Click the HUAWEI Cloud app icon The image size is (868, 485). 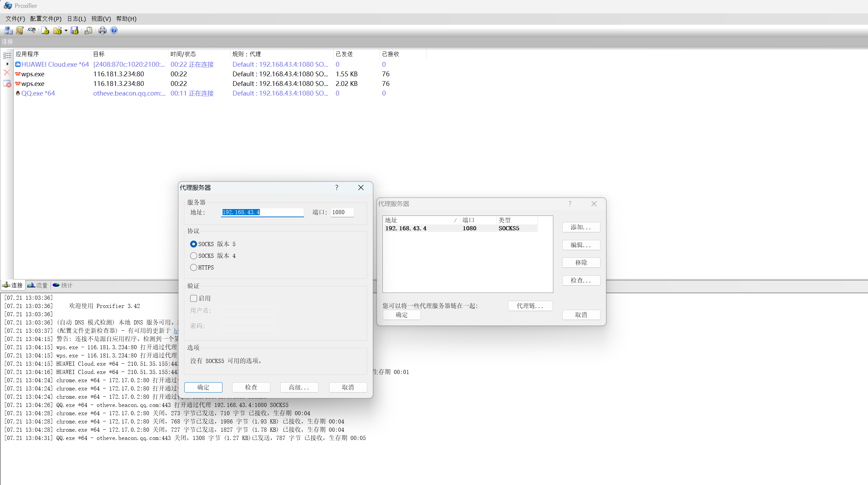(18, 64)
